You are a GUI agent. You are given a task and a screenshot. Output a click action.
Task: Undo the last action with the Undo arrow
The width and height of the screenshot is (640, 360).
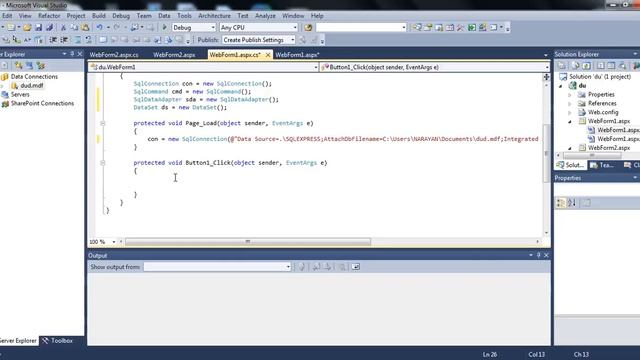coord(99,27)
